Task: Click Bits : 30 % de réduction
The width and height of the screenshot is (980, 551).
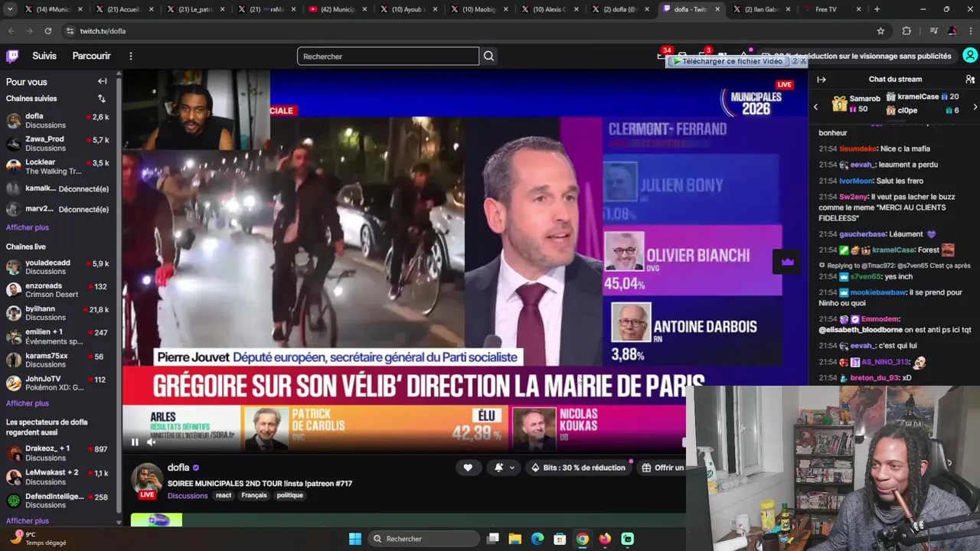Action: tap(578, 468)
